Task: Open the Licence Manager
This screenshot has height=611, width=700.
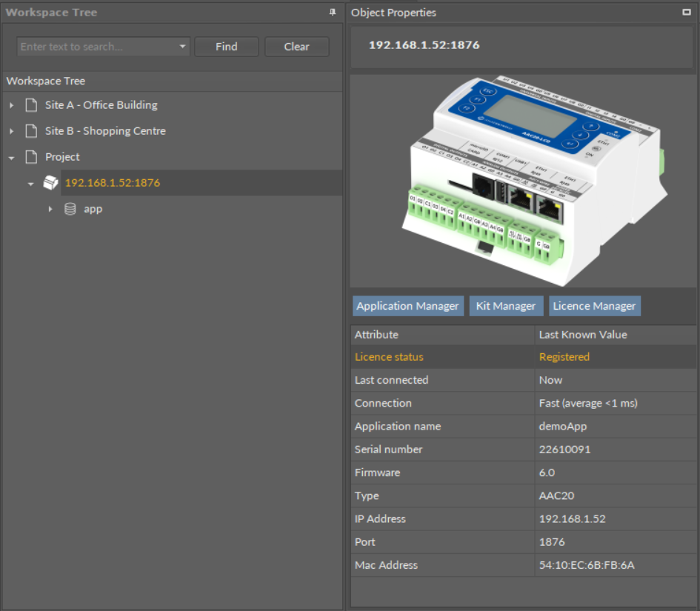Action: tap(594, 306)
